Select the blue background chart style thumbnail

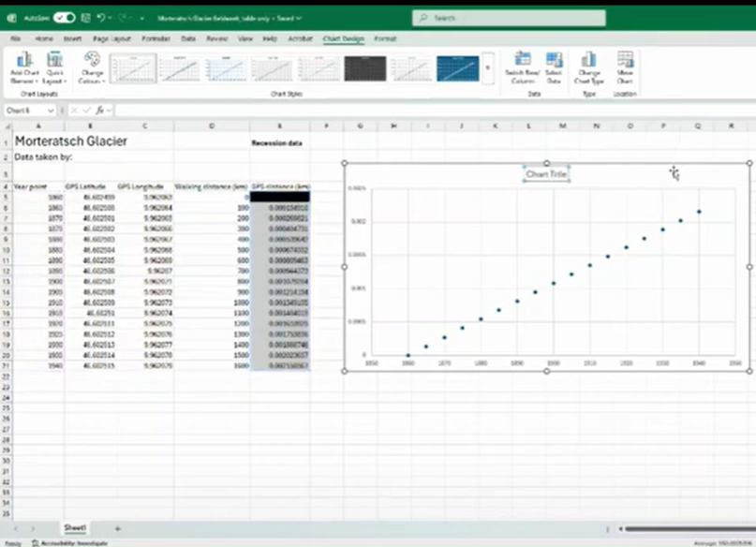tap(458, 68)
